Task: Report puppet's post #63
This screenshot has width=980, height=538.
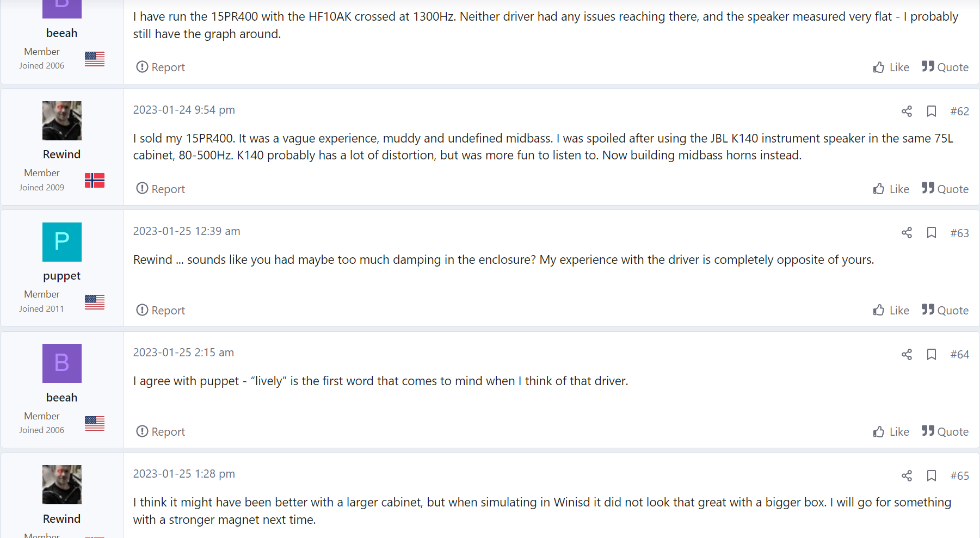Action: click(161, 310)
